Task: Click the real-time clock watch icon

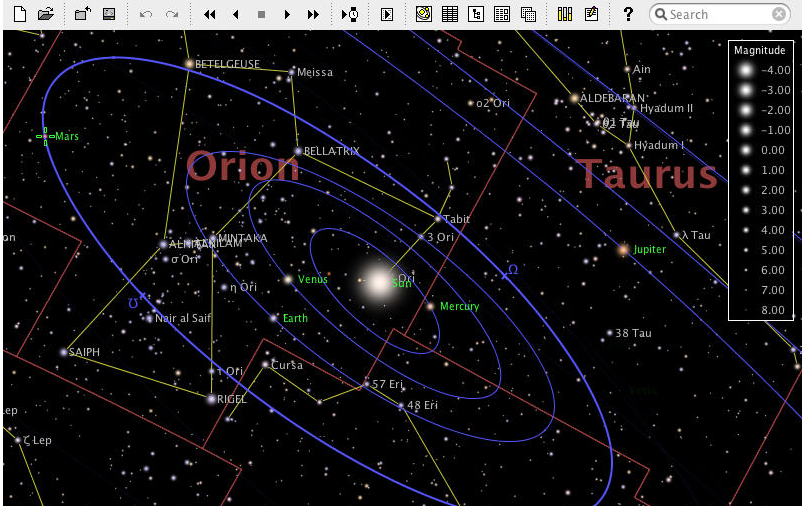Action: [x=350, y=14]
